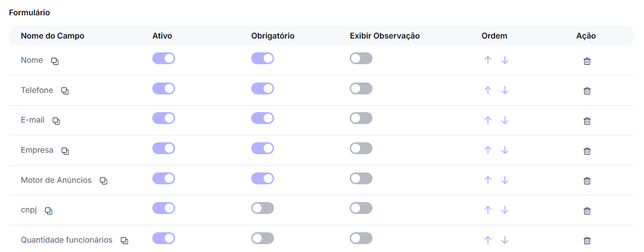Click the copy icon beside cnpj

pos(48,211)
